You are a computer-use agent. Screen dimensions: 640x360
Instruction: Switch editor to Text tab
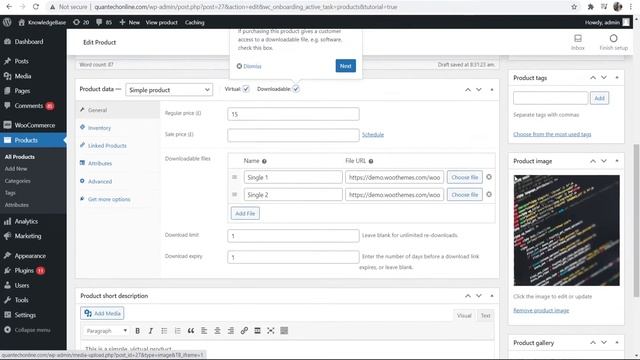[485, 316]
